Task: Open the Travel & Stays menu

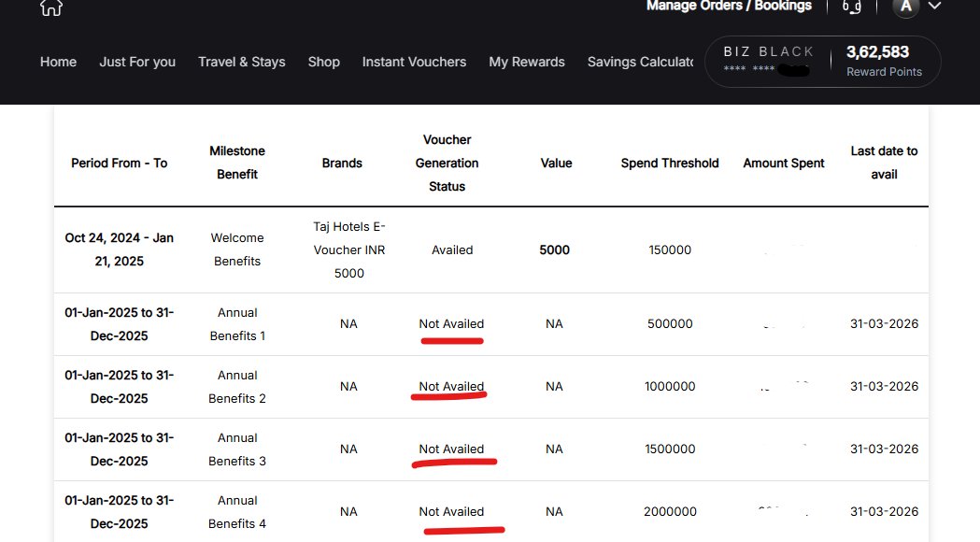Action: click(x=242, y=62)
